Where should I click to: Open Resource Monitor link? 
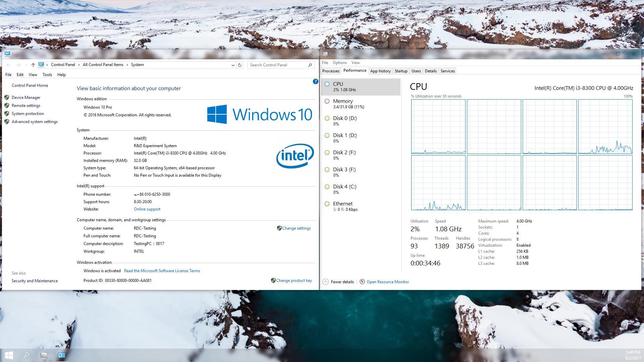[387, 282]
